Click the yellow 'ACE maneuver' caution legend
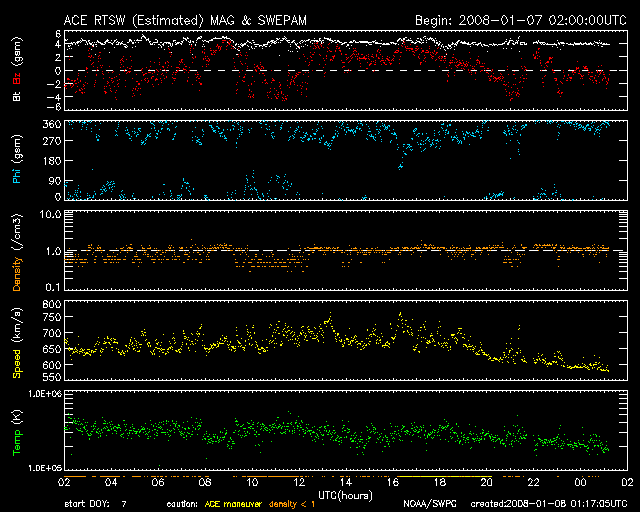 233,504
